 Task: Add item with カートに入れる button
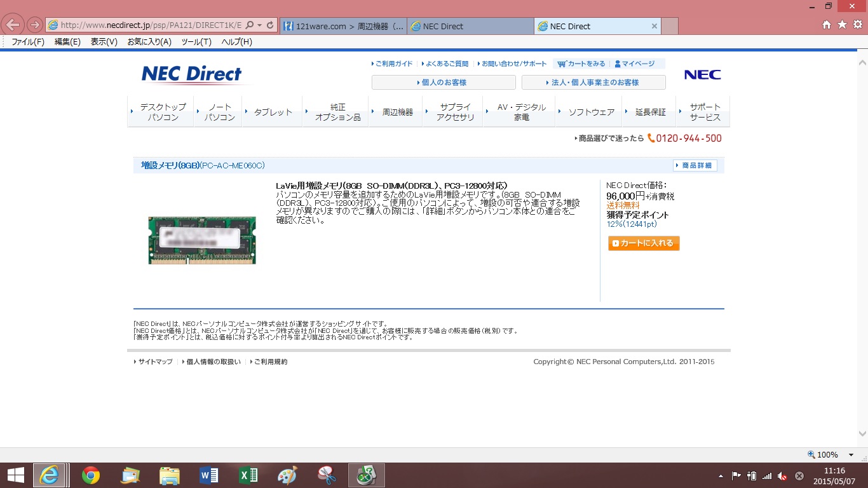[644, 243]
